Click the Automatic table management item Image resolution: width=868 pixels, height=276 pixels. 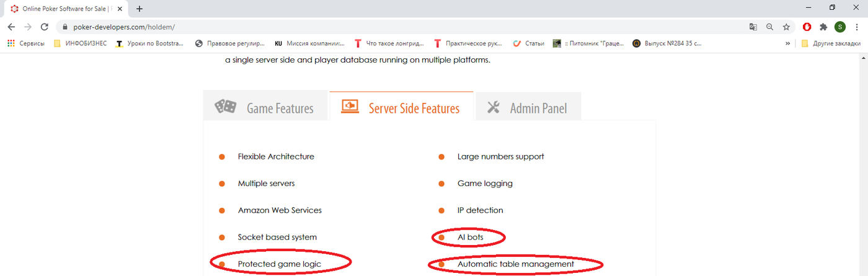pyautogui.click(x=516, y=264)
